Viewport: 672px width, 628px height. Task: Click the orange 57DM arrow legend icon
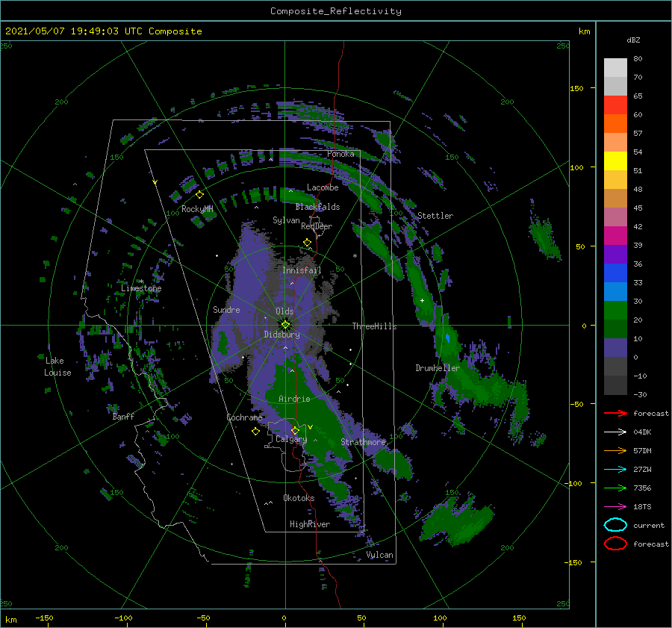[615, 450]
